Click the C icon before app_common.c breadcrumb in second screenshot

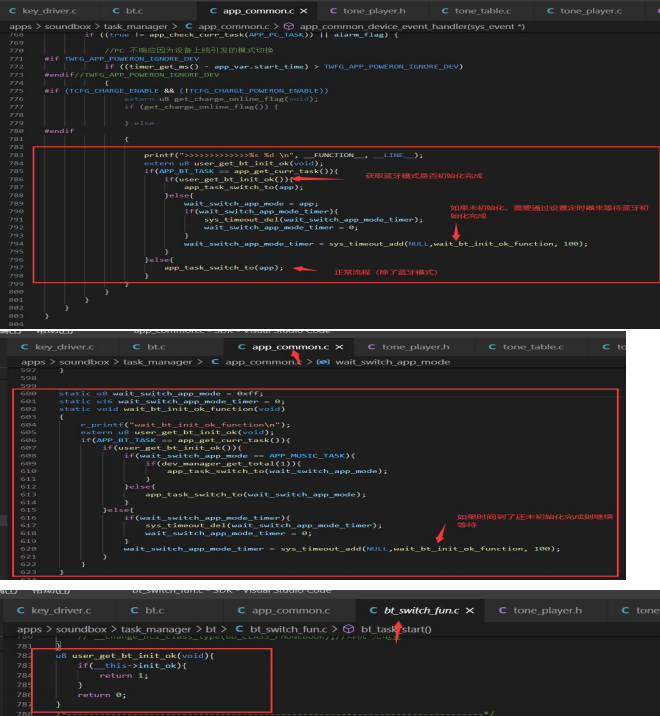[215, 362]
